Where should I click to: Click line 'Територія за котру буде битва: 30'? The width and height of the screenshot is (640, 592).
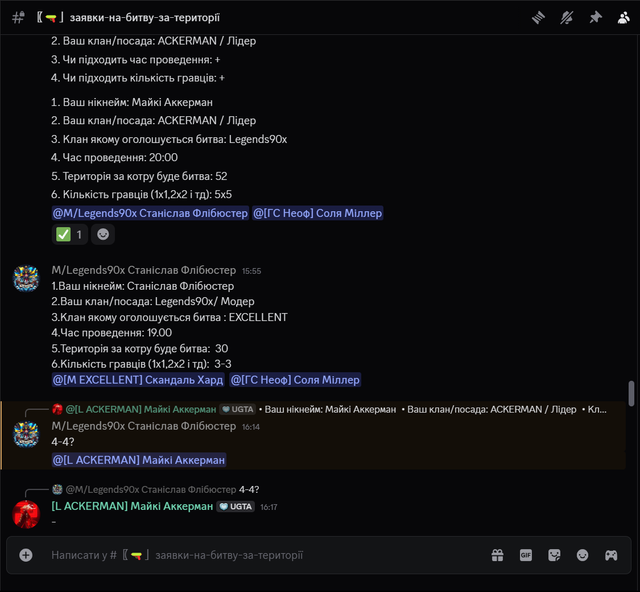tap(140, 348)
